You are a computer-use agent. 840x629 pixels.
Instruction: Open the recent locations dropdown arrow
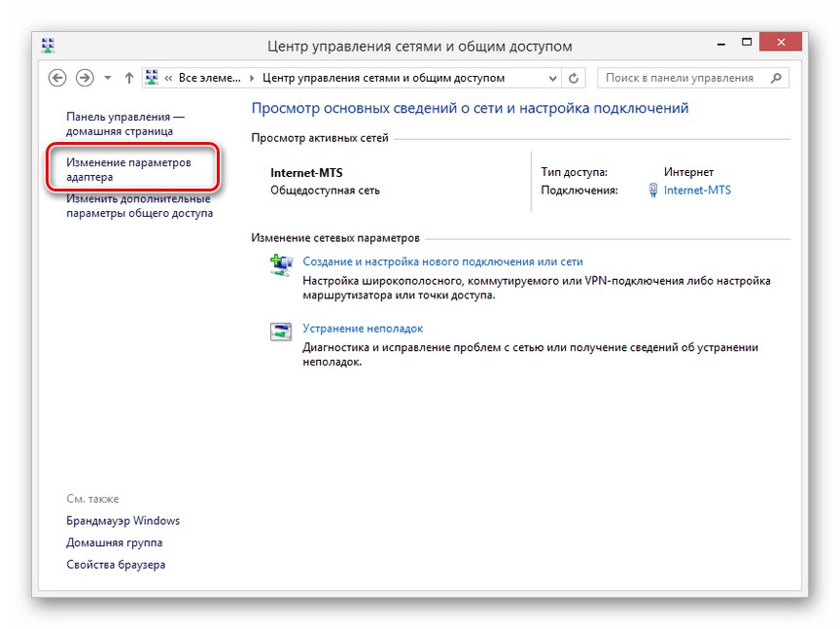click(108, 78)
